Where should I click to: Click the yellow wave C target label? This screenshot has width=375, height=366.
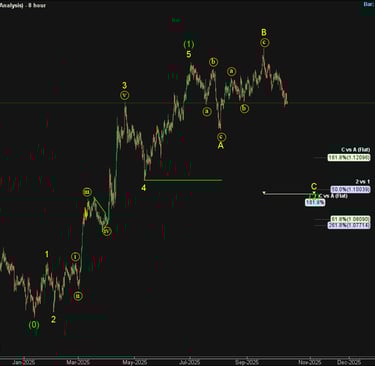[314, 186]
